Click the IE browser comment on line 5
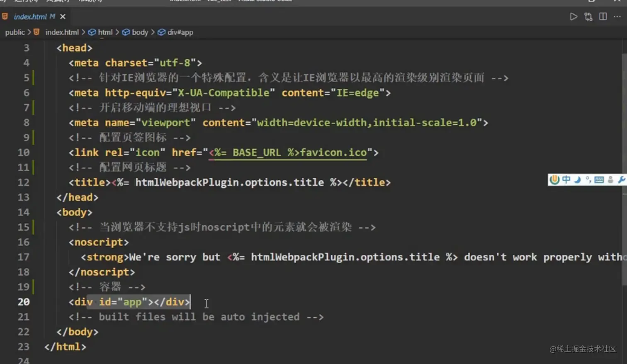This screenshot has width=627, height=364. [289, 78]
